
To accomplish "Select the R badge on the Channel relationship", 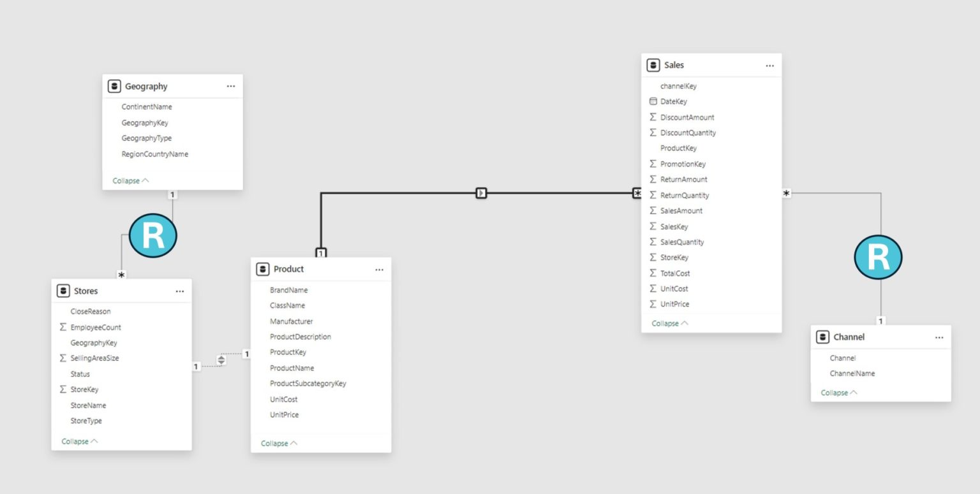I will click(879, 257).
